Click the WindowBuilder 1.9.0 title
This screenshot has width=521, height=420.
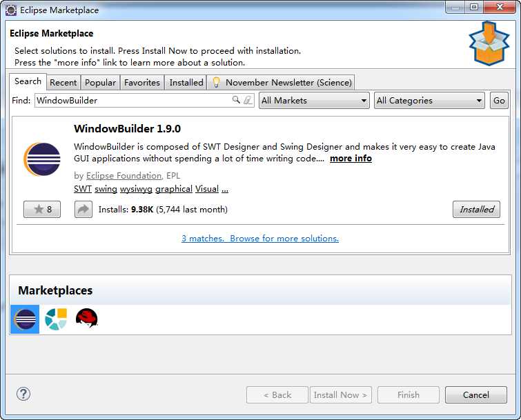tap(127, 128)
